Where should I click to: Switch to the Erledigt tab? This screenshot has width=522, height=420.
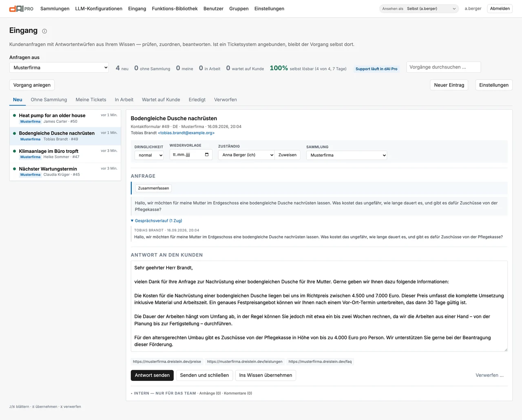pos(197,99)
